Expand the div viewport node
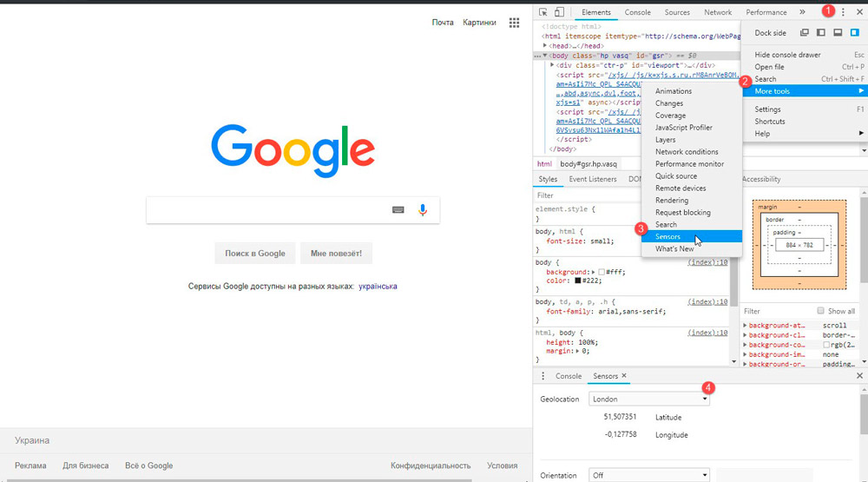This screenshot has width=868, height=482. (552, 65)
